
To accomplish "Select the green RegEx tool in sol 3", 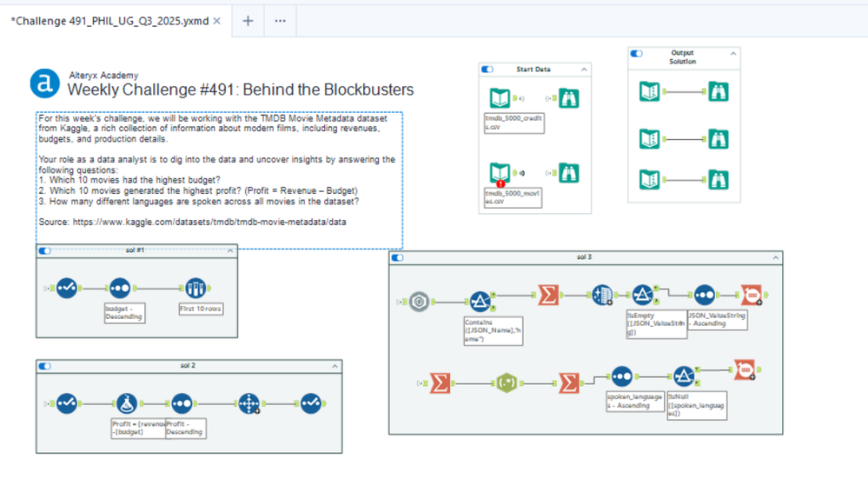I will tap(507, 383).
